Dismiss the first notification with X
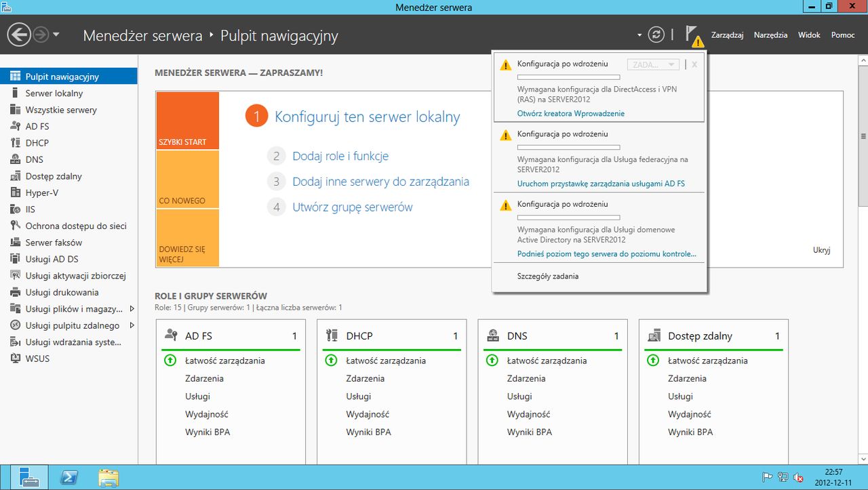 (x=694, y=64)
